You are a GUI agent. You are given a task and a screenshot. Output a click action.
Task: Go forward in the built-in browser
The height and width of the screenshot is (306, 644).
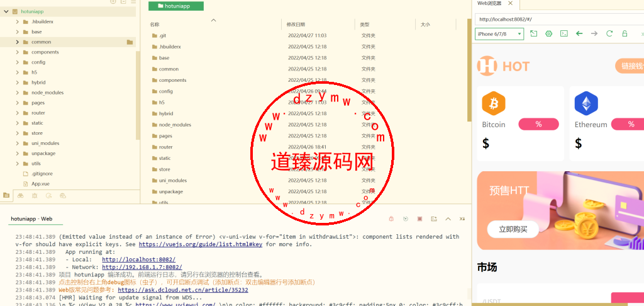click(594, 34)
